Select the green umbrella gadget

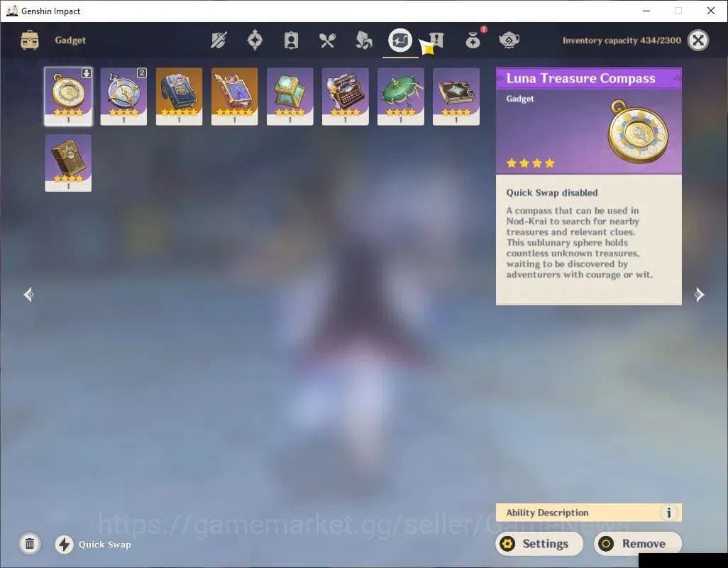pyautogui.click(x=401, y=97)
